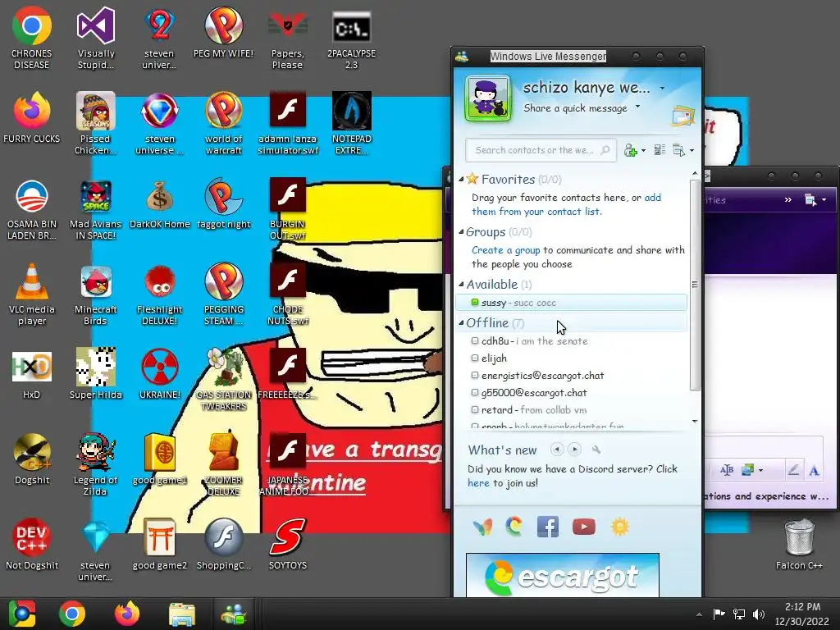This screenshot has width=840, height=630.
Task: Show next What's new item
Action: [574, 450]
